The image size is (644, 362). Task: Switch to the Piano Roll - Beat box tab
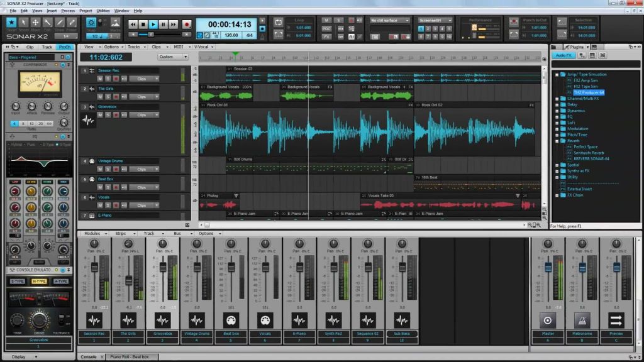[130, 355]
